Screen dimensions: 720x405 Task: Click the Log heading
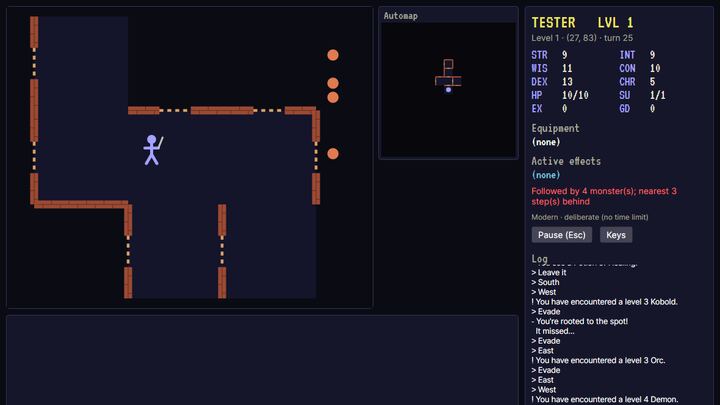pos(540,259)
